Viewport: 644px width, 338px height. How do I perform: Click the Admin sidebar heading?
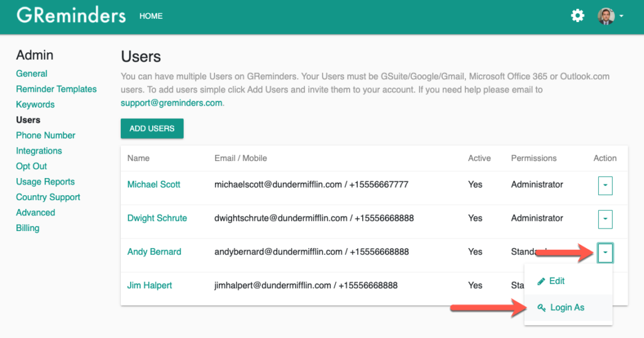point(35,55)
